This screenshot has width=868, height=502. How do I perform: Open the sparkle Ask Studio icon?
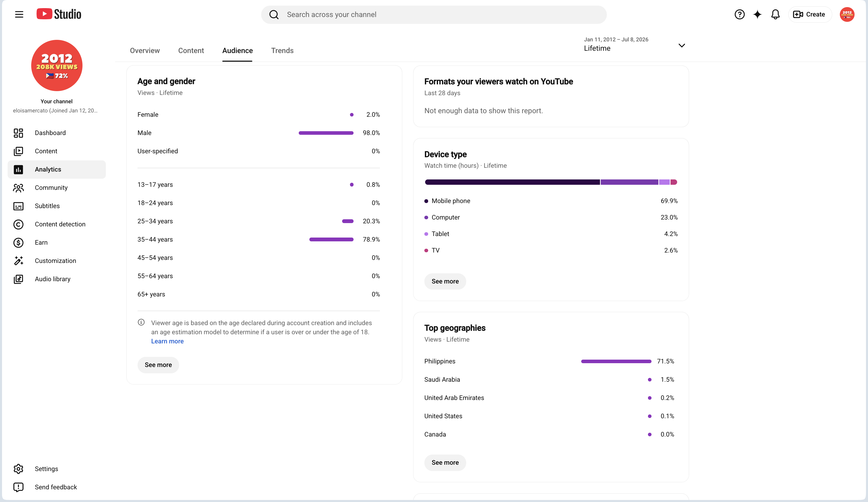coord(757,14)
